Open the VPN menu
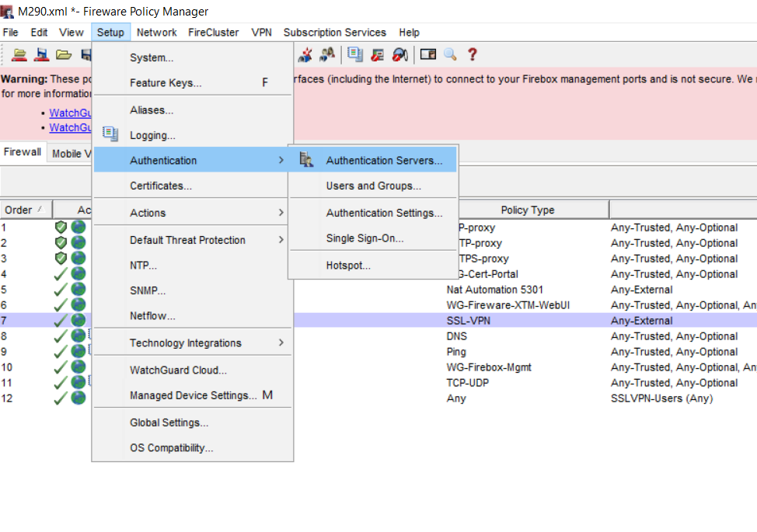Viewport: 757px width, 532px height. 261,33
